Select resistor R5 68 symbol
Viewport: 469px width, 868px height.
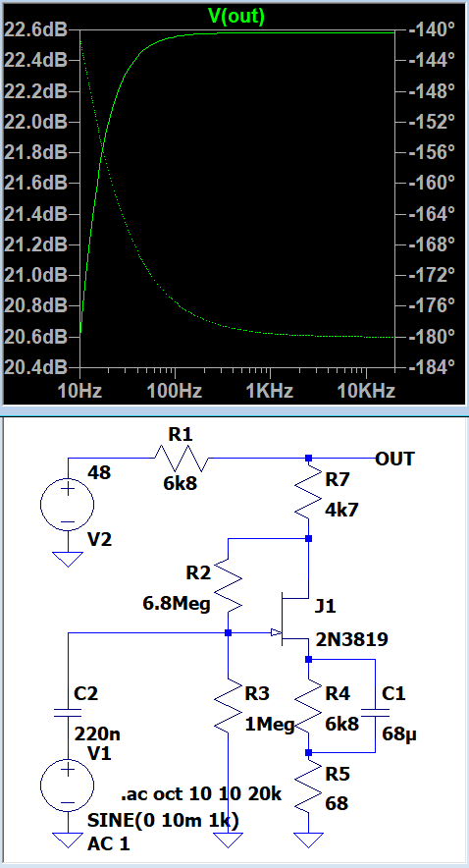tap(308, 787)
